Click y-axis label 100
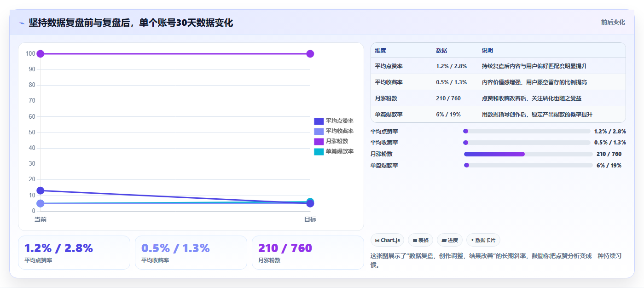Image resolution: width=644 pixels, height=288 pixels. [x=30, y=54]
